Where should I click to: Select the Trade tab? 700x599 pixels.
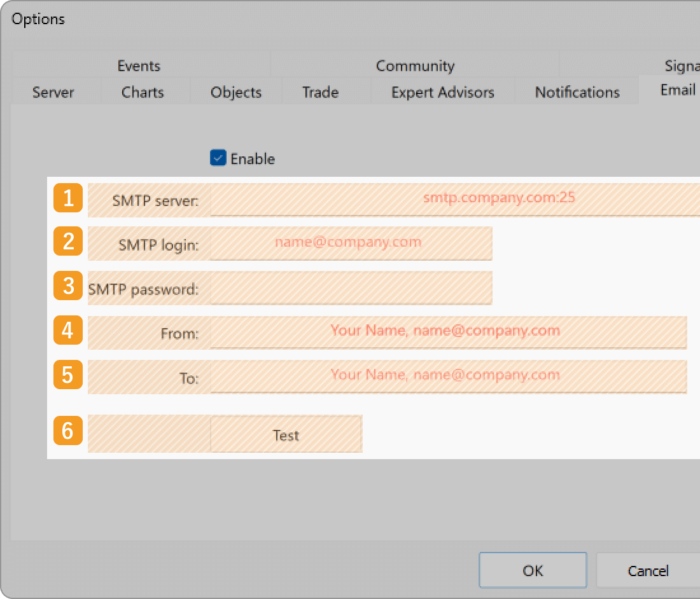(320, 92)
